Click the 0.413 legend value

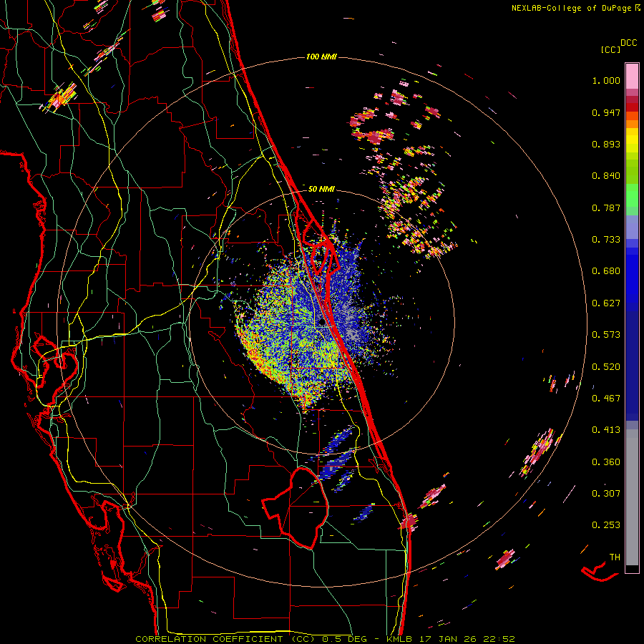click(x=606, y=430)
